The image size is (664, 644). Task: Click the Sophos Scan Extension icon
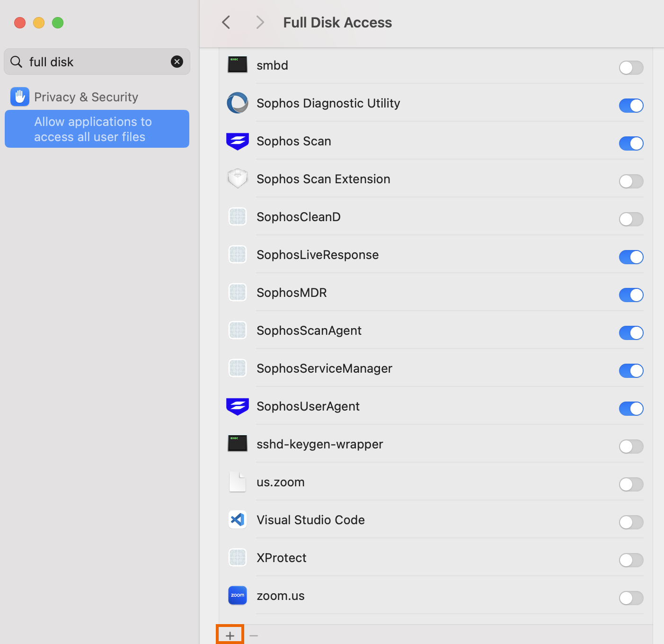[x=237, y=179]
